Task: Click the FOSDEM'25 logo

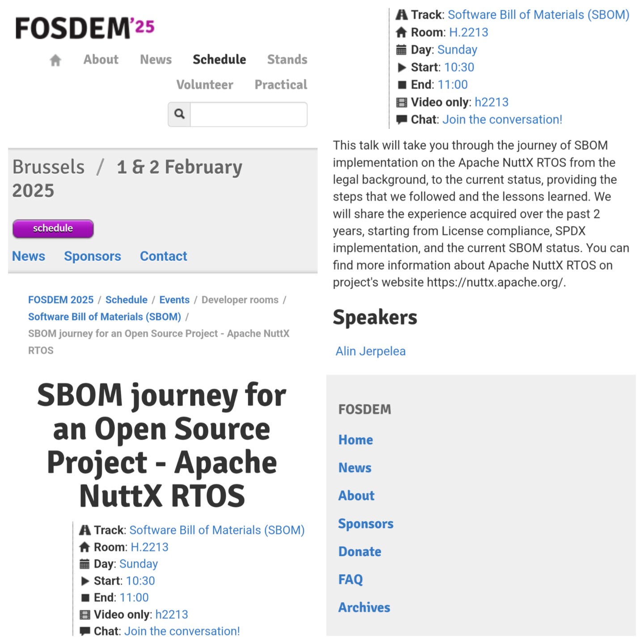Action: click(85, 28)
